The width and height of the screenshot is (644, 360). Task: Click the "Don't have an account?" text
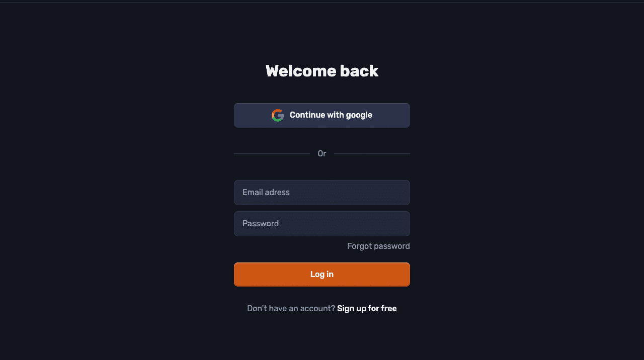click(x=291, y=308)
